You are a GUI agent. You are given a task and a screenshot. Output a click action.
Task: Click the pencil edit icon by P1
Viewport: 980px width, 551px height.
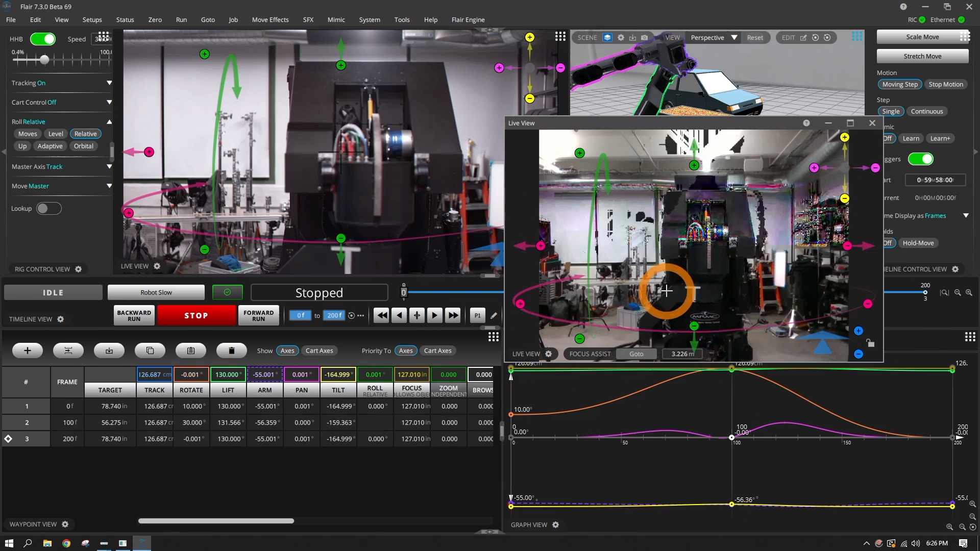(494, 315)
